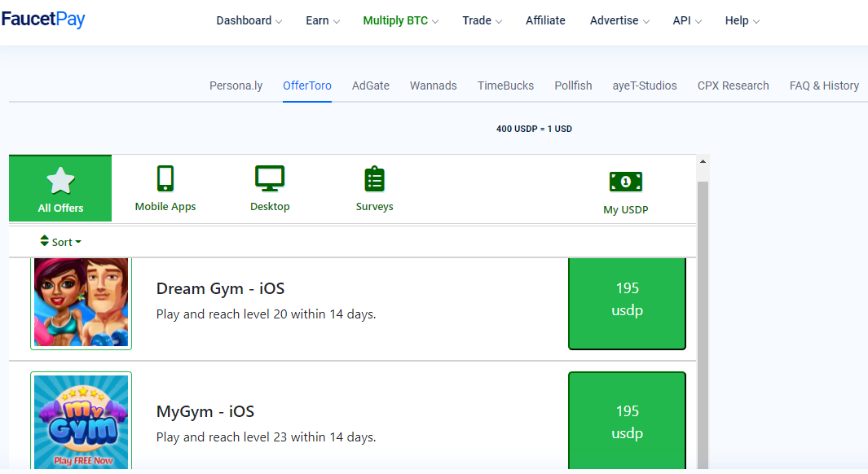This screenshot has height=474, width=868.
Task: View My USDP banknote icon
Action: coord(626,182)
